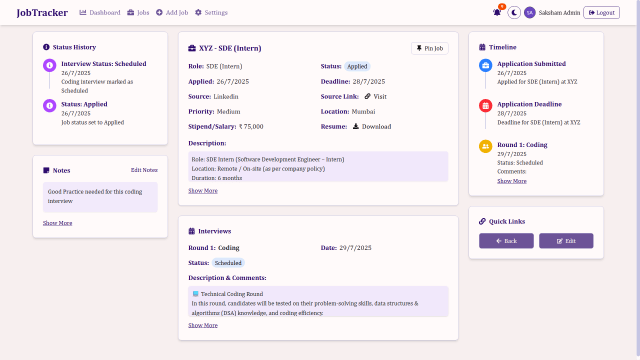The width and height of the screenshot is (640, 360).
Task: Pin this job with Pin Job button
Action: 429,48
